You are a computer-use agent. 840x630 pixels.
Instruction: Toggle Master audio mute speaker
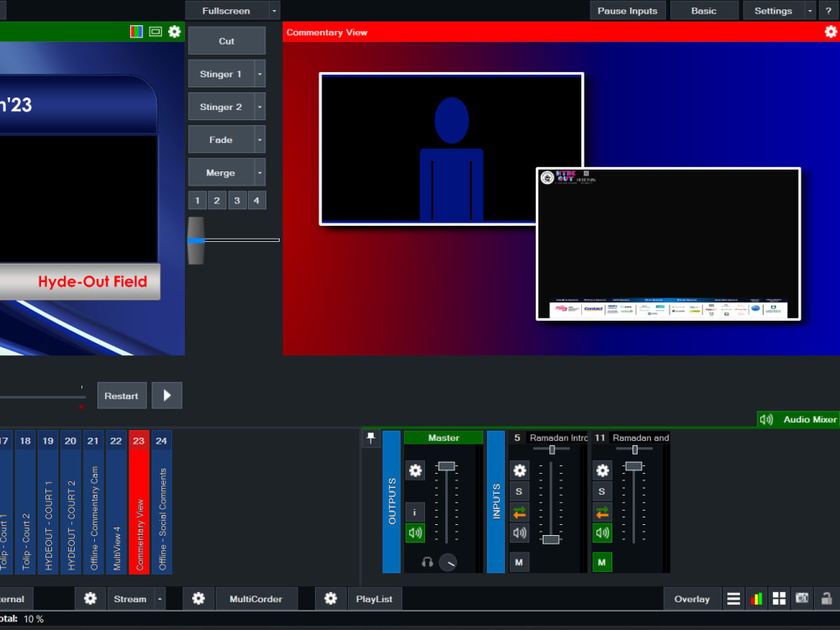[415, 533]
